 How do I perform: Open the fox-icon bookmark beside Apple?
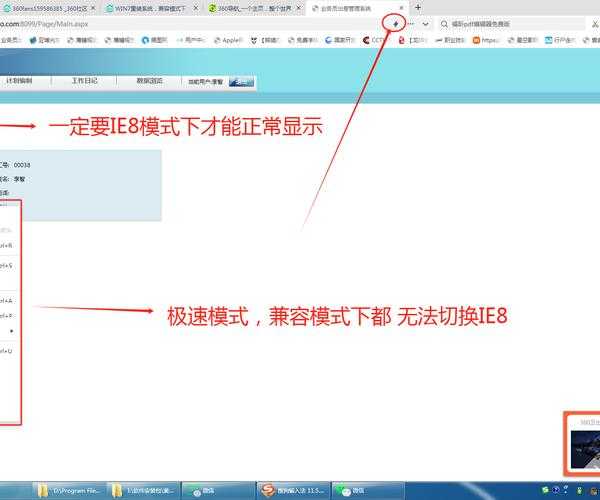coord(265,40)
